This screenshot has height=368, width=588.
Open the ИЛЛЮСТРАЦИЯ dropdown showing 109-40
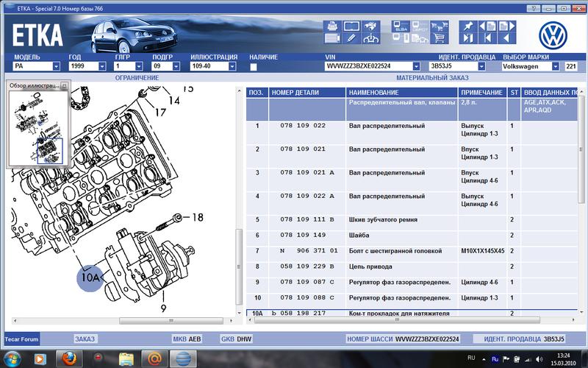[232, 66]
